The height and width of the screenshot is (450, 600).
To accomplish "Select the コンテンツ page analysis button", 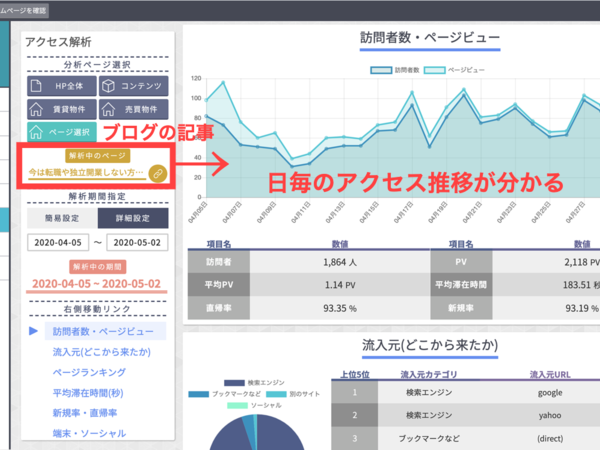I will [x=135, y=87].
